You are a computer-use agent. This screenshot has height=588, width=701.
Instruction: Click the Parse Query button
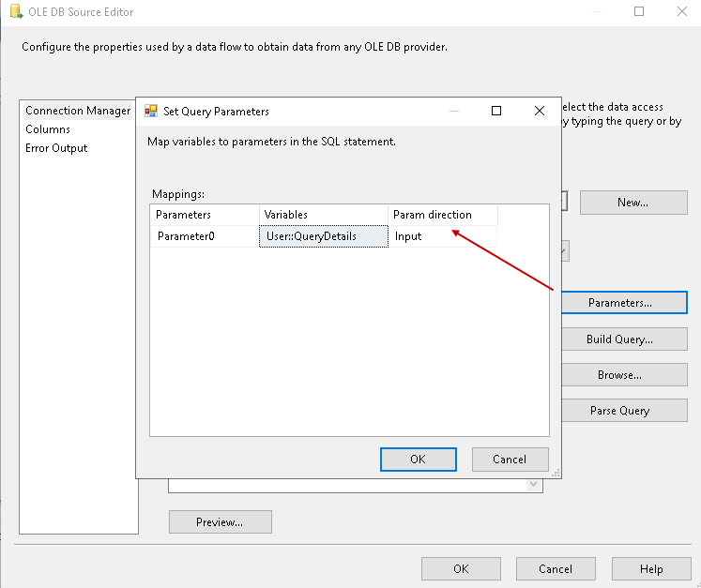(x=619, y=411)
